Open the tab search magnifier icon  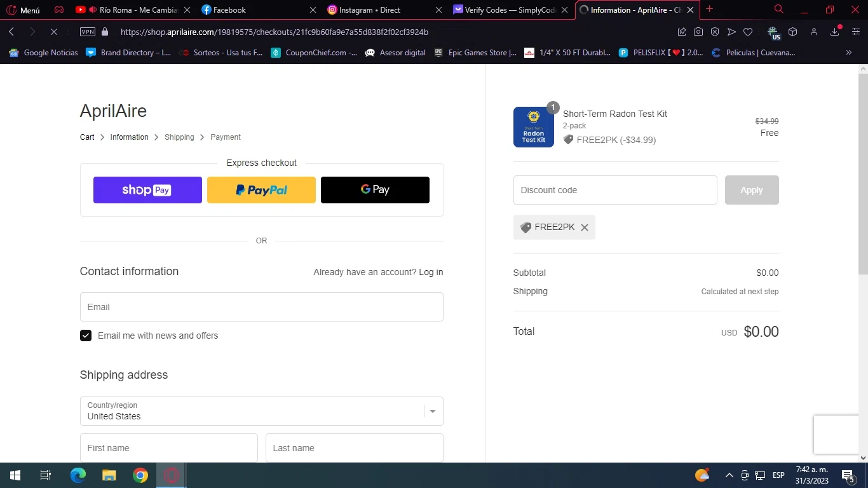click(778, 9)
